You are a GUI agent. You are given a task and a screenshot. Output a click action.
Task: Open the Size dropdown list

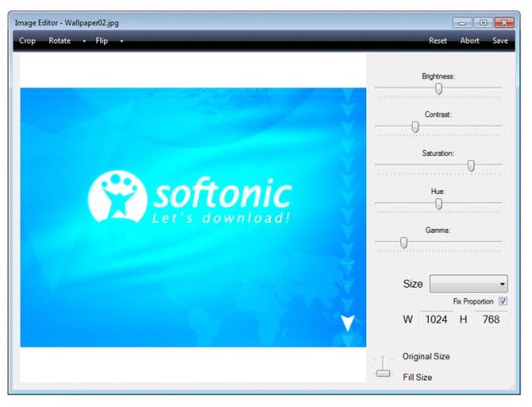[x=469, y=284]
